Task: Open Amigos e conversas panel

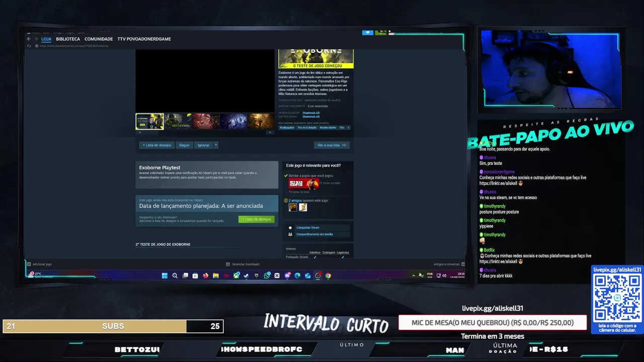Action: point(449,264)
